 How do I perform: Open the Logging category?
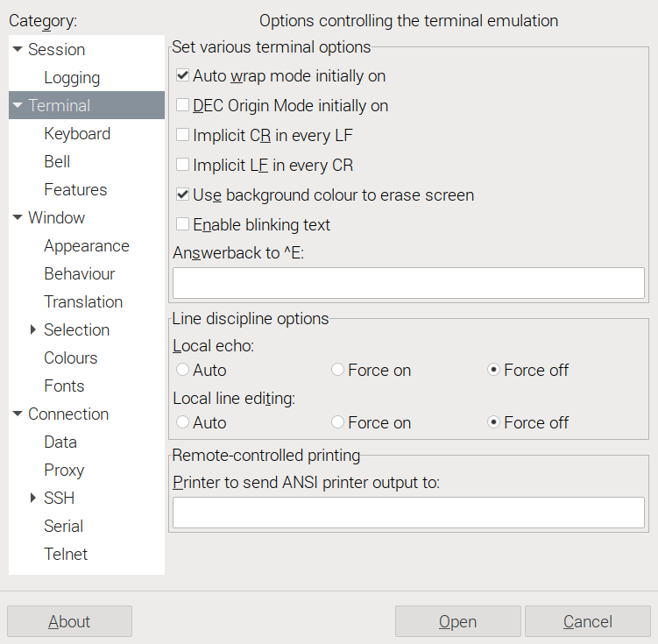pos(72,78)
